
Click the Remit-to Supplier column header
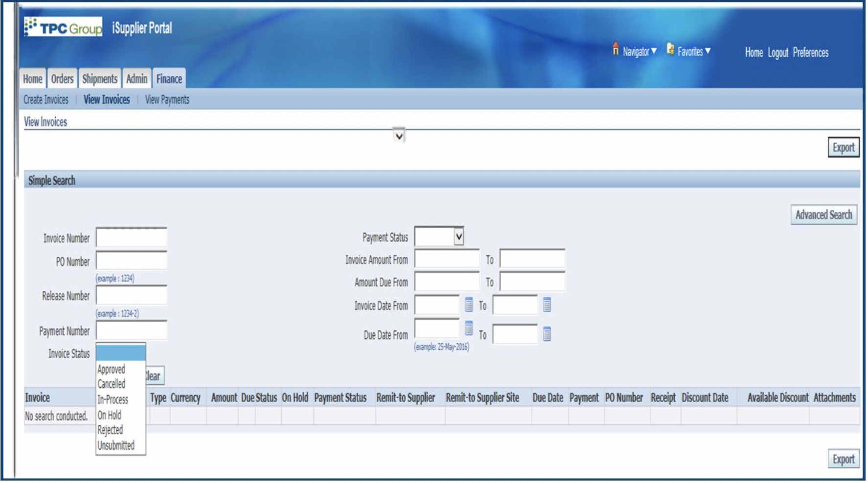coord(406,397)
